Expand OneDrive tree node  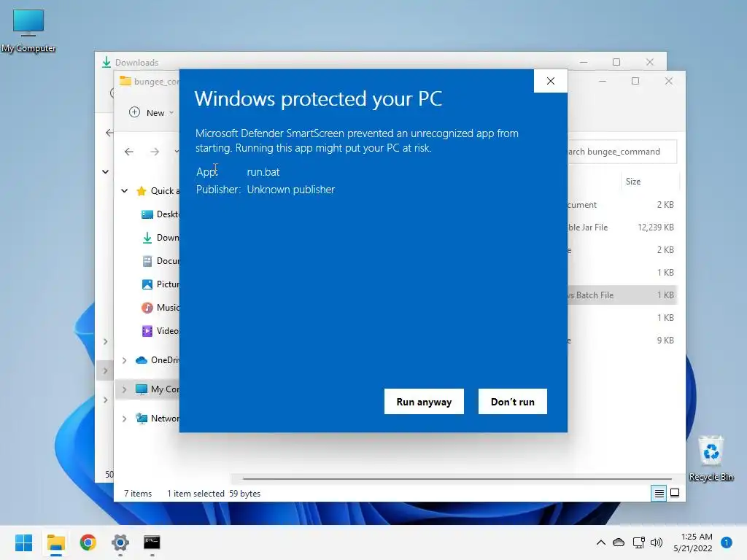[124, 360]
